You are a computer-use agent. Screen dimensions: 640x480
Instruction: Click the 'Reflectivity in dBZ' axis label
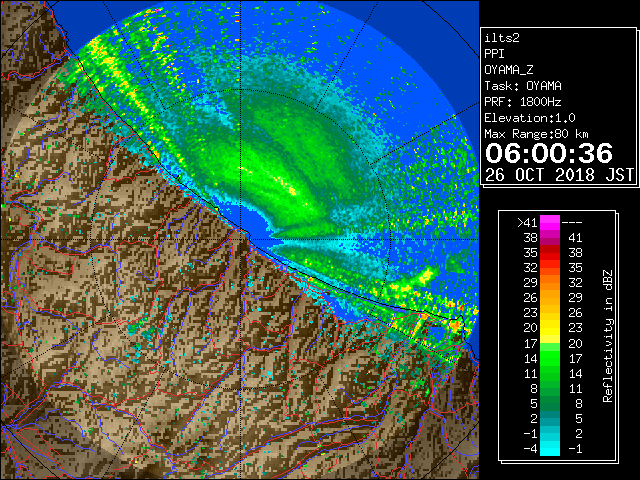(608, 336)
